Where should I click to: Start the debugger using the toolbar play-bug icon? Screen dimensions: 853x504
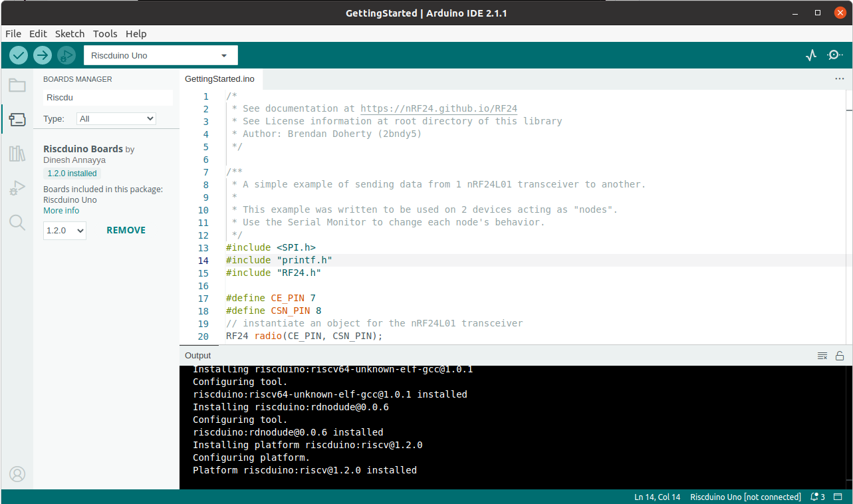click(66, 55)
